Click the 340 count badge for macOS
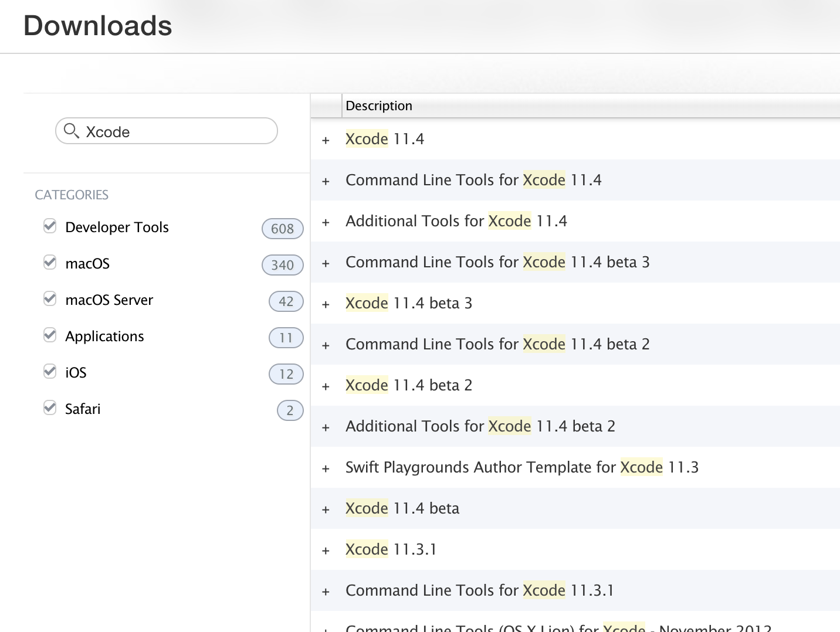The width and height of the screenshot is (840, 632). (x=282, y=265)
